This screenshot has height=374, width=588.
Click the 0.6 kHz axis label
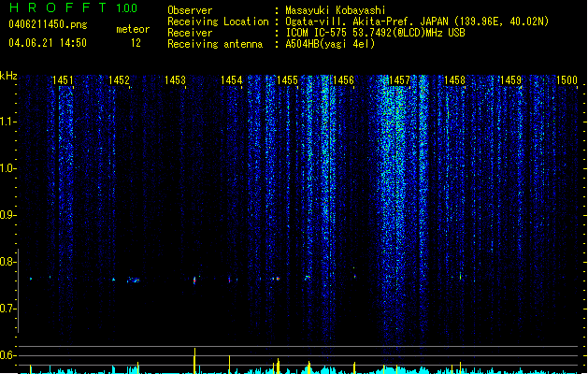(x=7, y=355)
